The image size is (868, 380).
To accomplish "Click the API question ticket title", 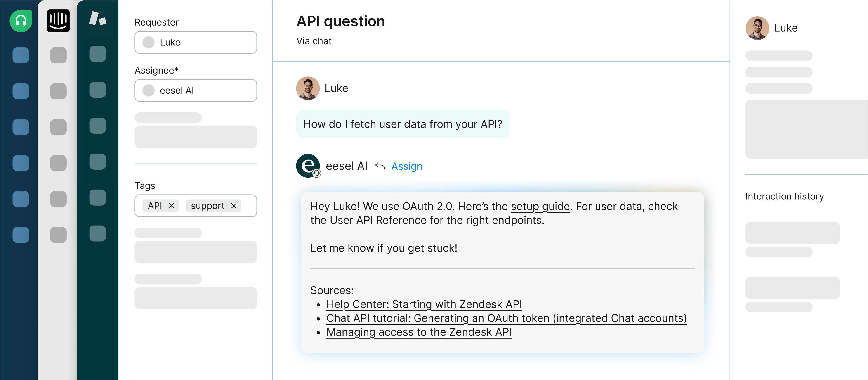I will tap(341, 21).
